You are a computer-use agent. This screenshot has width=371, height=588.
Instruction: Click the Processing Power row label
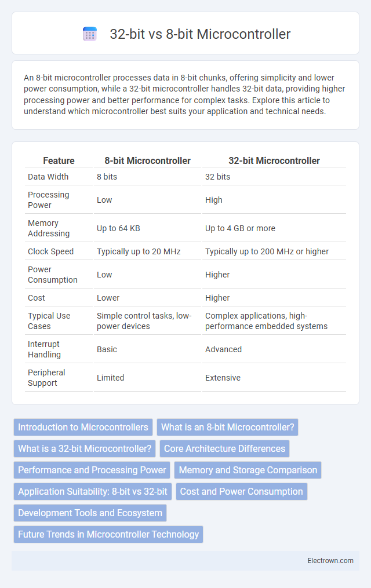click(48, 200)
